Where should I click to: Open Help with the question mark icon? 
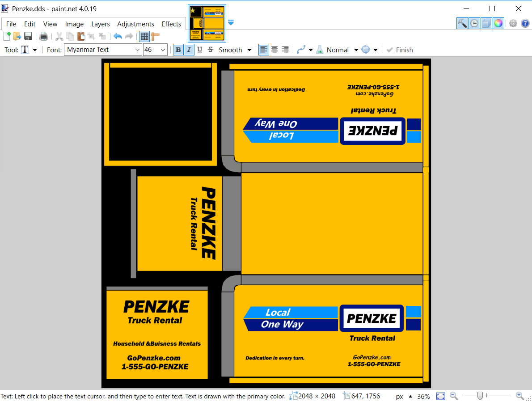click(525, 23)
